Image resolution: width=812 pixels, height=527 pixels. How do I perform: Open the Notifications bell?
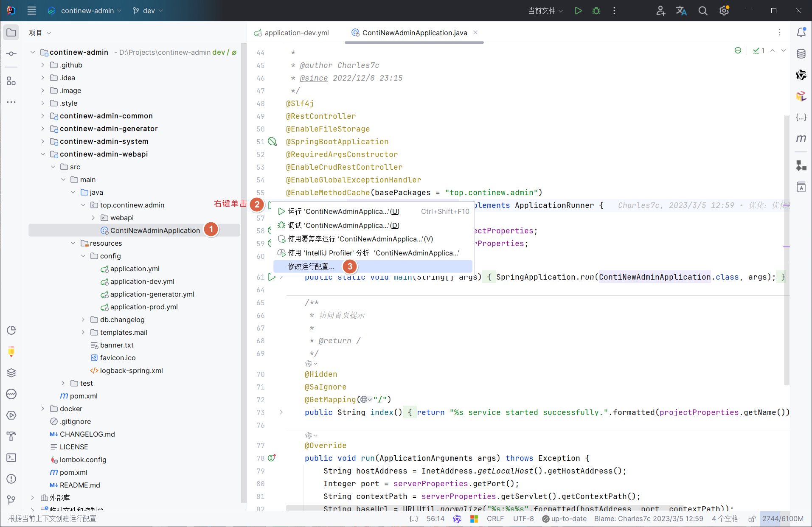801,33
